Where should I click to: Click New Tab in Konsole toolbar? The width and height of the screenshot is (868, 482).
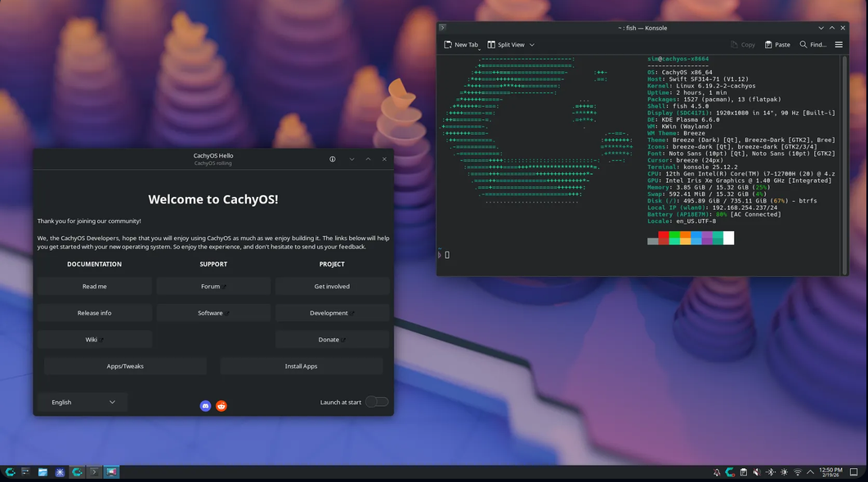(x=461, y=45)
